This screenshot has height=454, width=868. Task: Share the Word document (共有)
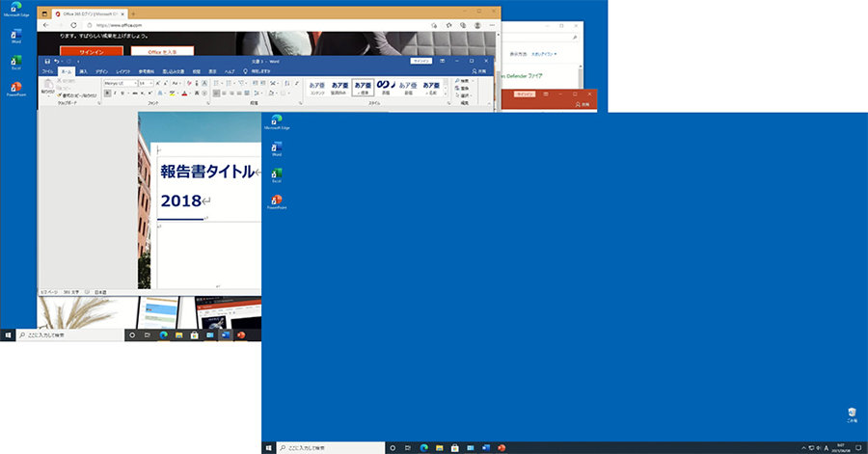[479, 71]
